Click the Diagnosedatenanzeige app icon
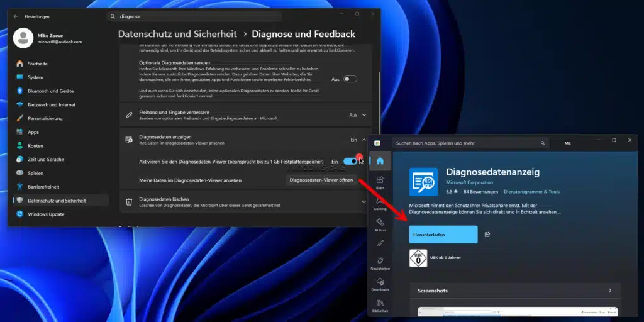Image resolution: width=644 pixels, height=322 pixels. 423,182
